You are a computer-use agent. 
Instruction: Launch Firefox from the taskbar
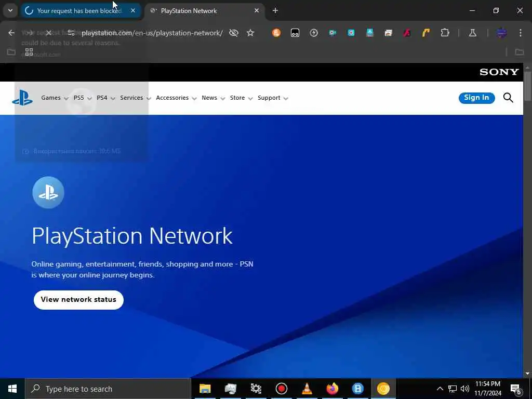click(x=332, y=389)
